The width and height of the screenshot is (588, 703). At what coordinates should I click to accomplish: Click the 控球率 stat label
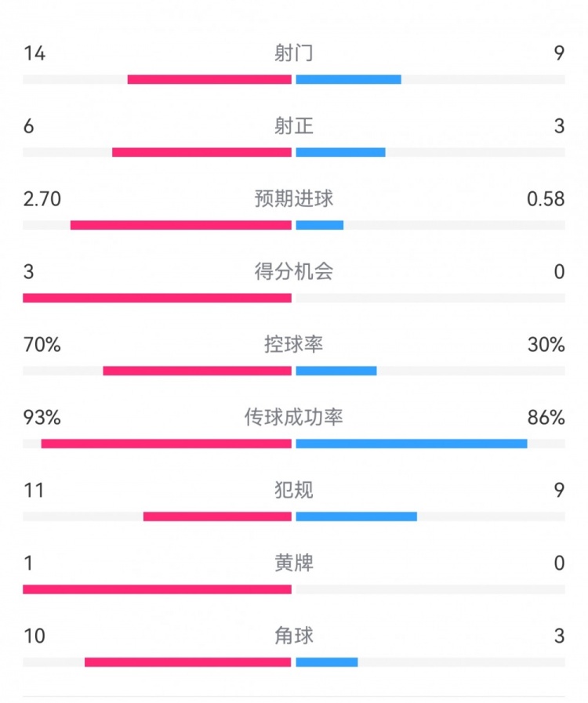[294, 345]
